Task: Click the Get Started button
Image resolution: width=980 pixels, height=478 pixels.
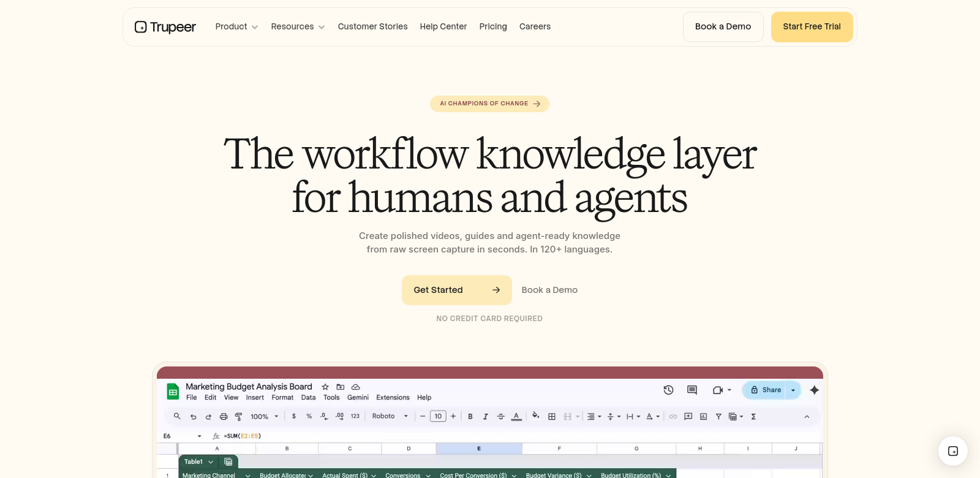Action: pyautogui.click(x=457, y=290)
